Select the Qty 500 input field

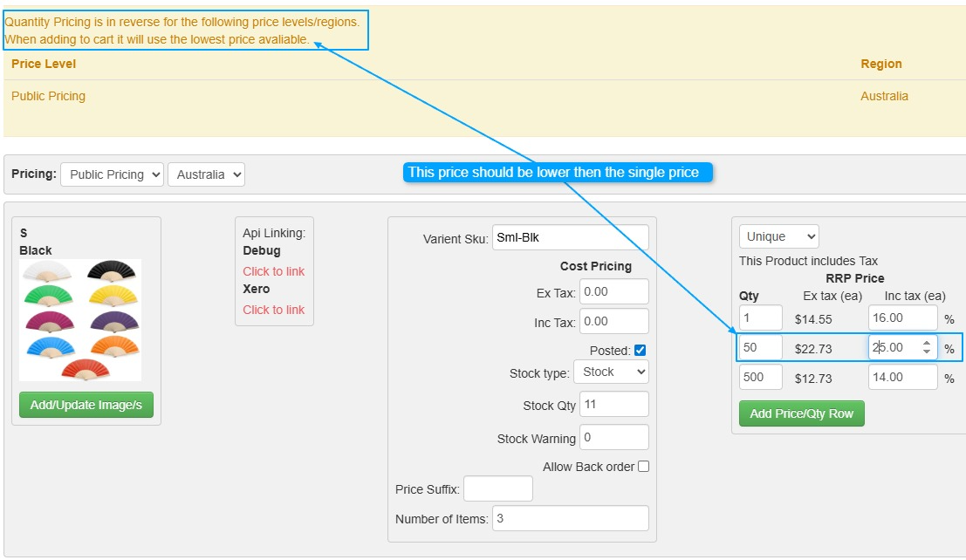(x=760, y=378)
